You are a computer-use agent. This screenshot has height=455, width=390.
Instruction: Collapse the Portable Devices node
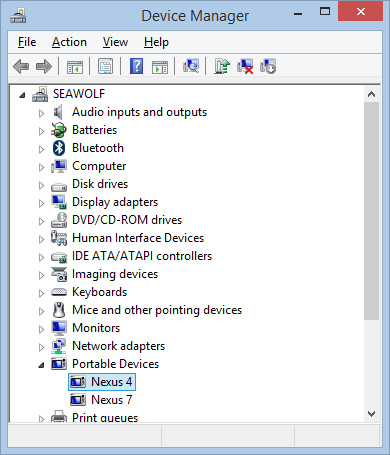click(x=41, y=365)
